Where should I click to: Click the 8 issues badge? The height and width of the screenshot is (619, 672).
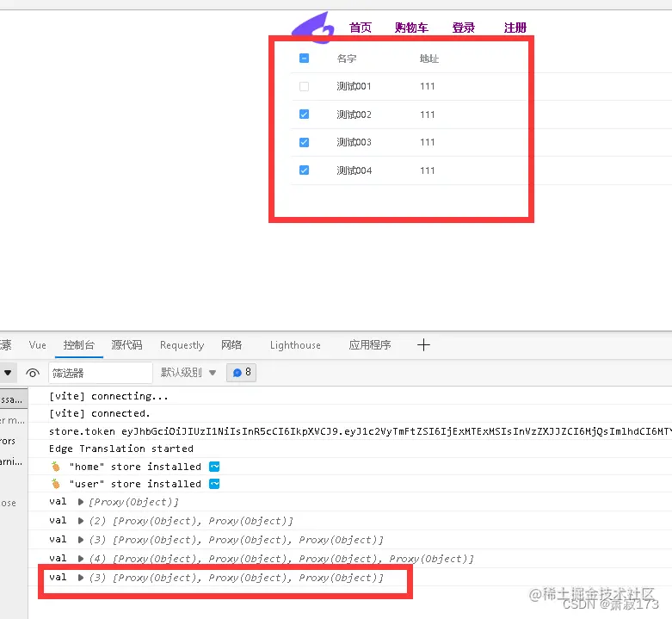pyautogui.click(x=241, y=373)
